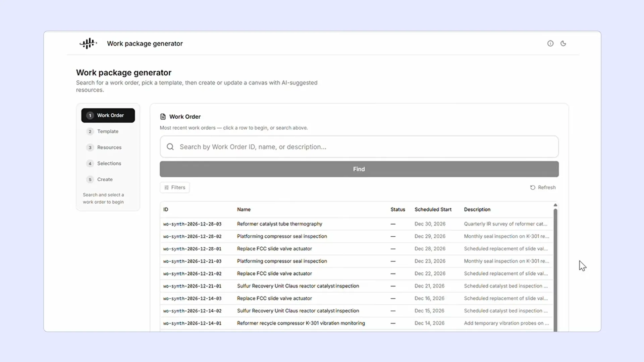Viewport: 644px width, 362px height.
Task: Click Refresh to reload work orders
Action: (543, 187)
